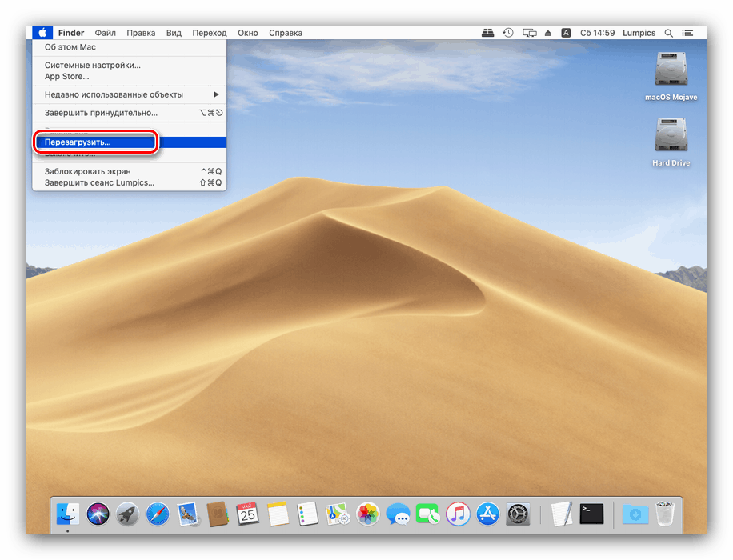Open iTunes music icon in Dock

click(458, 514)
